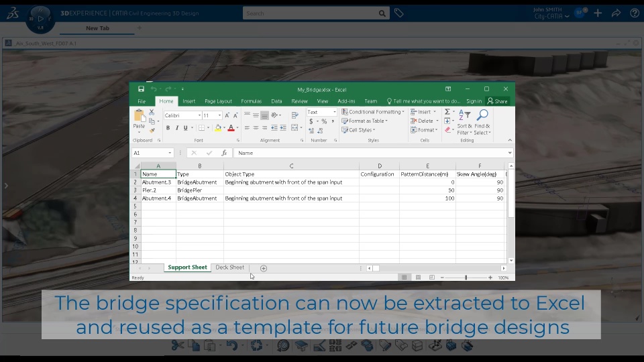The image size is (644, 362).
Task: Switch to the Deck Sheet worksheet tab
Action: coord(229,267)
